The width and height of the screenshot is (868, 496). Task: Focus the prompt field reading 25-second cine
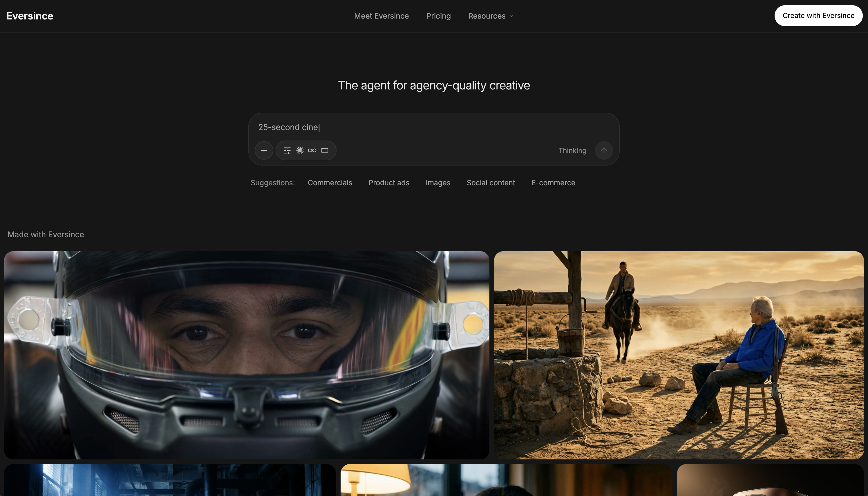click(x=433, y=127)
